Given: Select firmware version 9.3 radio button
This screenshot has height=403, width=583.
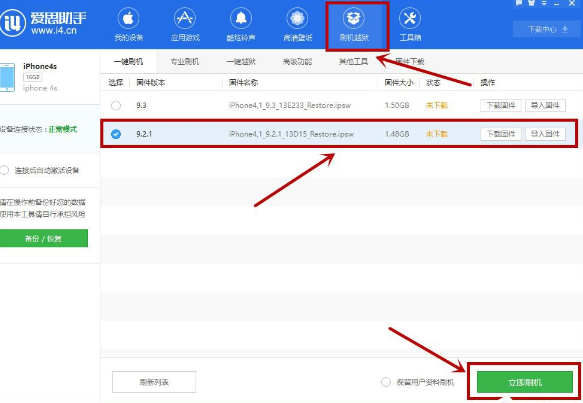Looking at the screenshot, I should 116,105.
